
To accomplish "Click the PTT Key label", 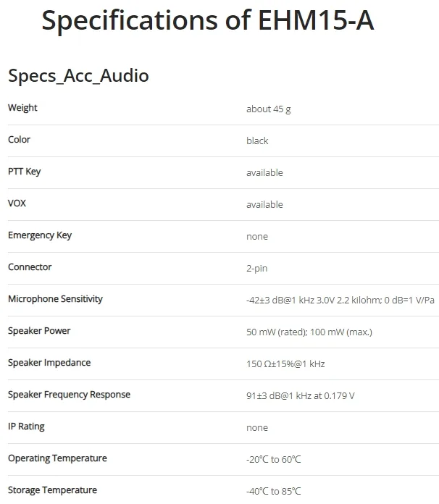I will 25,172.
